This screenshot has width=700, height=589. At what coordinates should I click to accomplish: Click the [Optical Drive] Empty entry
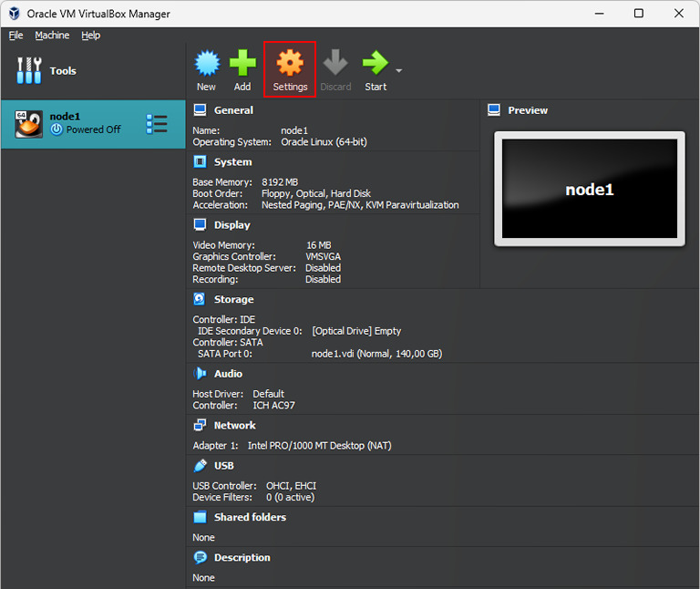[356, 331]
